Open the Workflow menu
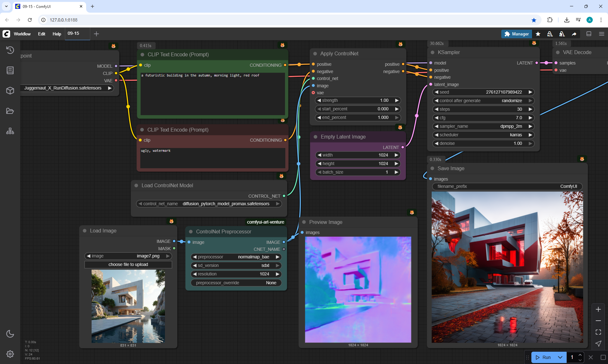This screenshot has height=364, width=608. 22,34
